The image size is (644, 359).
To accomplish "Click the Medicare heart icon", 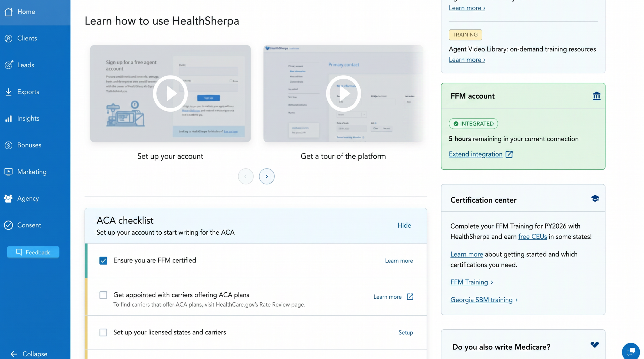I will pyautogui.click(x=594, y=344).
